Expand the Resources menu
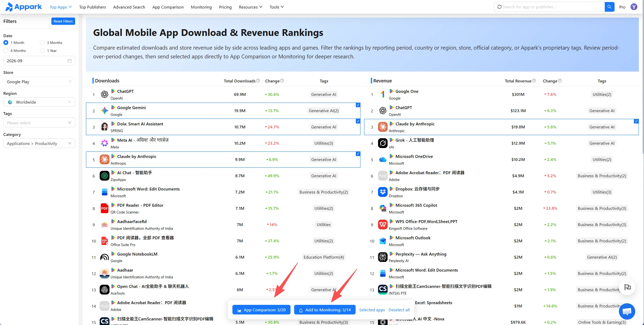The height and width of the screenshot is (325, 644). pyautogui.click(x=250, y=7)
